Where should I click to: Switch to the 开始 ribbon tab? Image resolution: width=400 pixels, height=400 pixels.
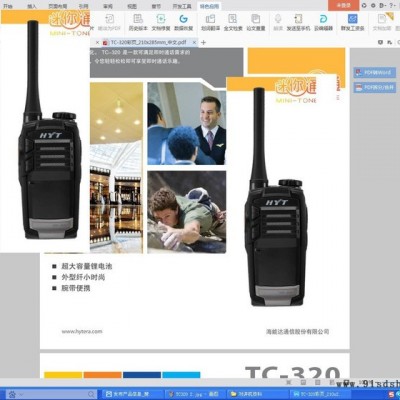point(8,6)
